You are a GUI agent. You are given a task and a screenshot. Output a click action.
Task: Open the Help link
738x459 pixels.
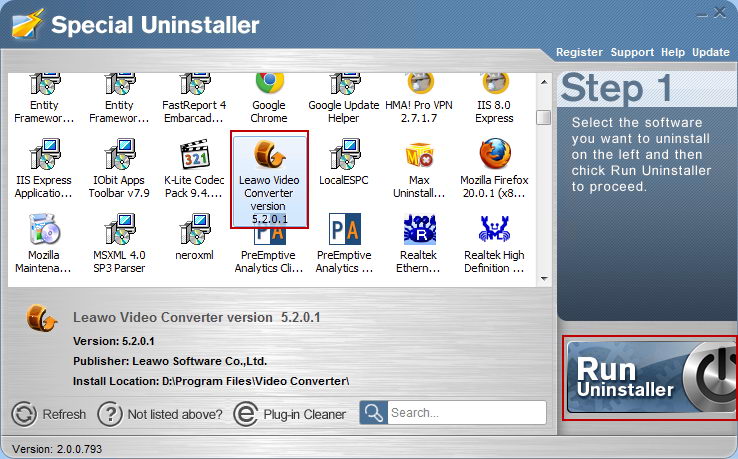pyautogui.click(x=673, y=52)
